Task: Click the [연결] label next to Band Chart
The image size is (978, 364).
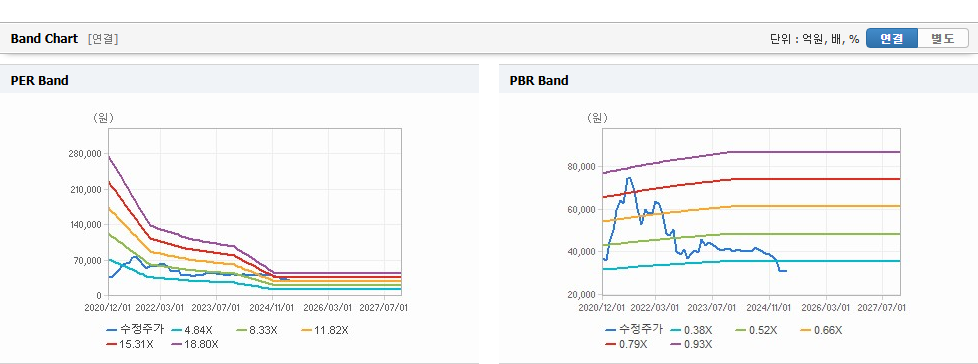Action: pyautogui.click(x=103, y=39)
